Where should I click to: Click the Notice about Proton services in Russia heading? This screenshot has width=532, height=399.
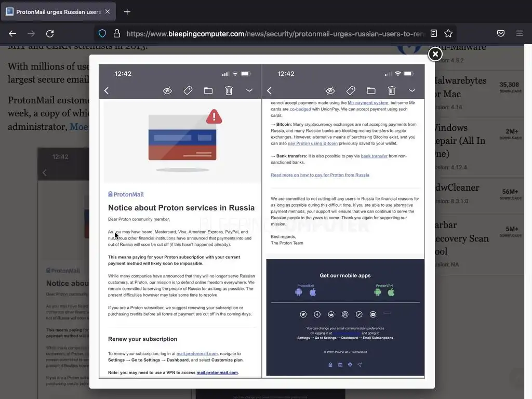coord(181,208)
